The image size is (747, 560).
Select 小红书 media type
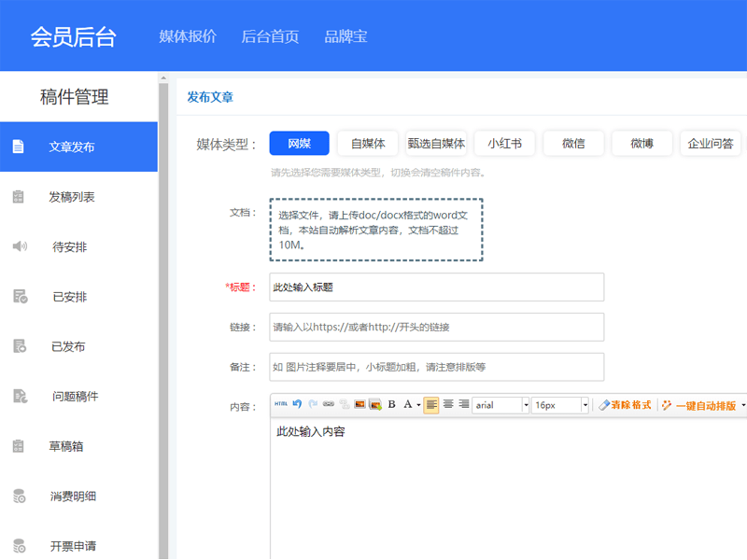[504, 143]
